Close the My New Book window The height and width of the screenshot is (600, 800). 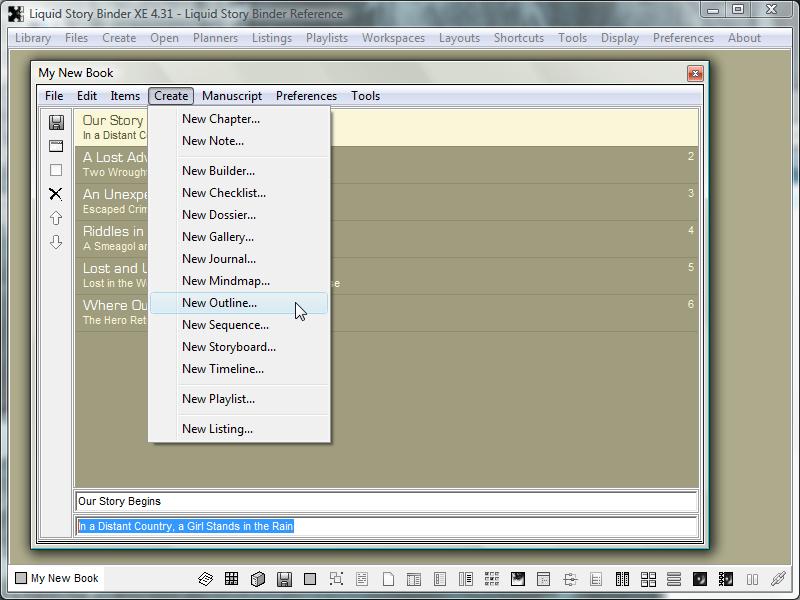click(695, 73)
